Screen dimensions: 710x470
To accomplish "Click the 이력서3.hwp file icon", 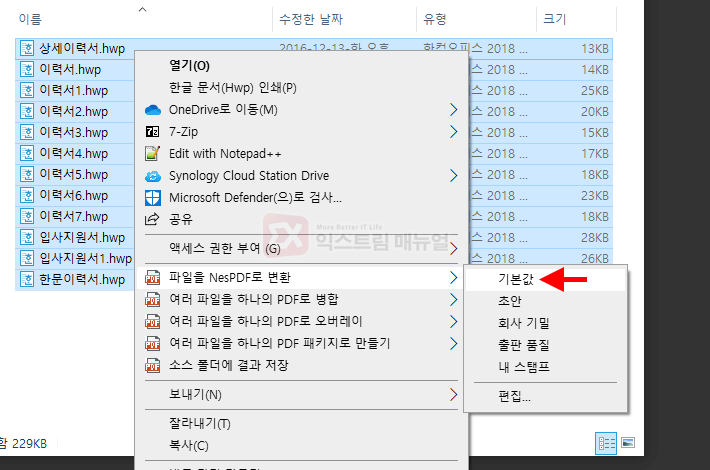I will coord(27,132).
